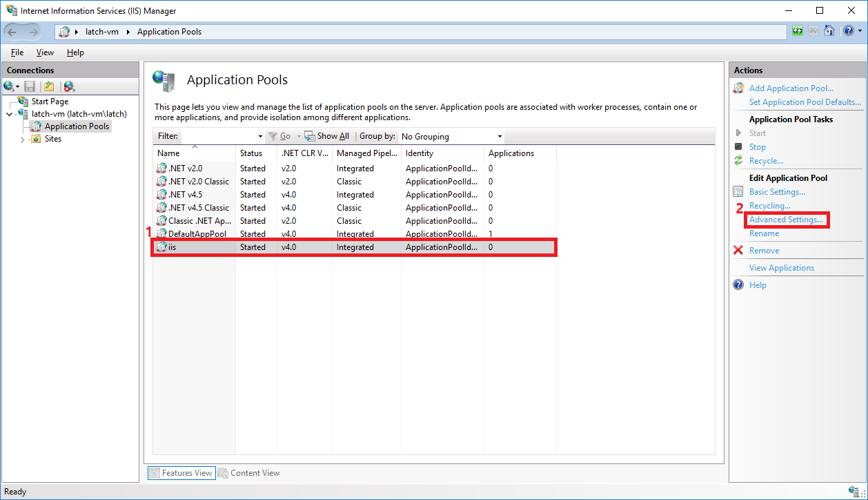Click the .NET v4.5 pool icon
This screenshot has height=500, width=868.
click(162, 194)
